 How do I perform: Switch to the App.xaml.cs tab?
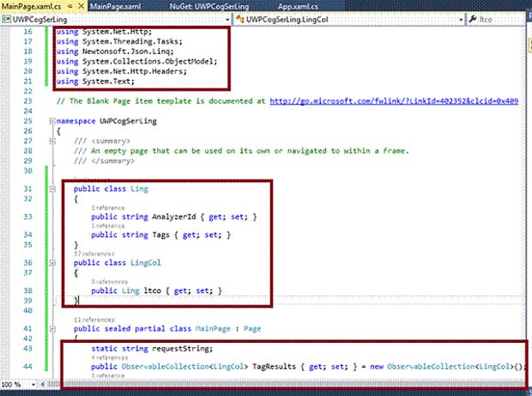[x=298, y=7]
